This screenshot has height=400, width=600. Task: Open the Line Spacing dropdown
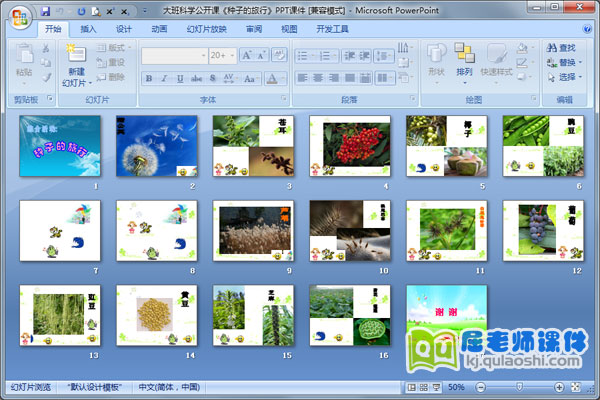(384, 56)
